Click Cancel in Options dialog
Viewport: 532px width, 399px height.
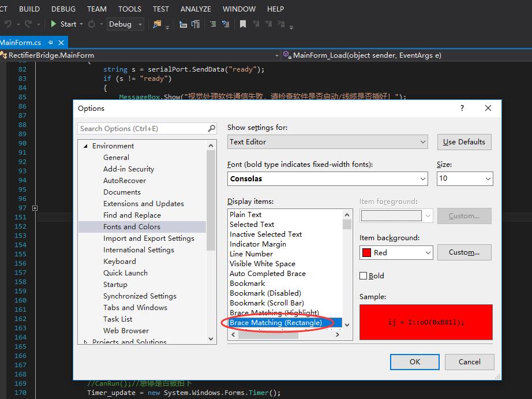(x=470, y=362)
